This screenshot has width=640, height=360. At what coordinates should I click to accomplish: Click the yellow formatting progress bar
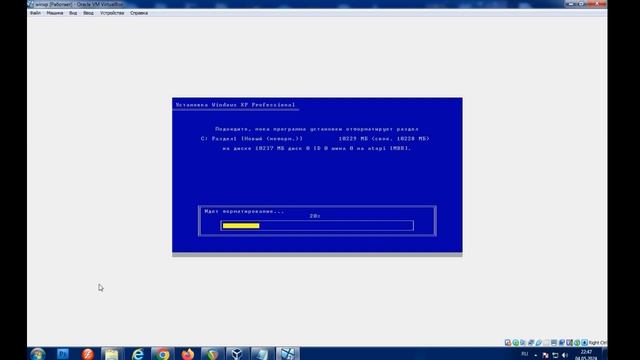click(x=241, y=226)
